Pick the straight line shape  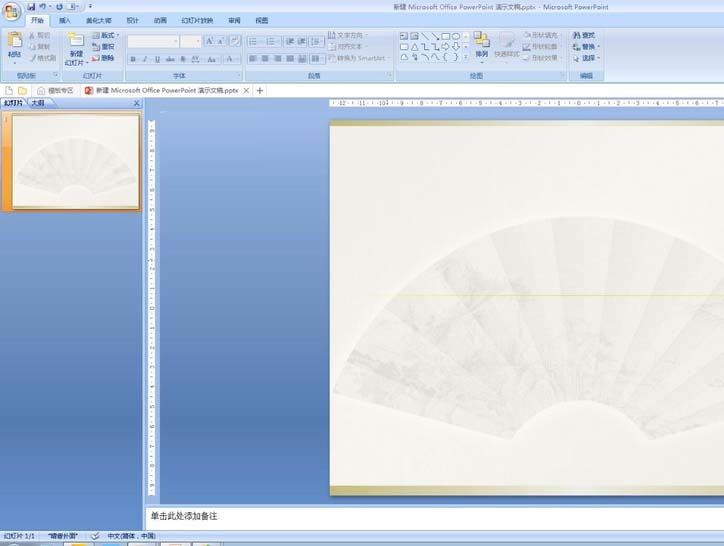[x=425, y=36]
